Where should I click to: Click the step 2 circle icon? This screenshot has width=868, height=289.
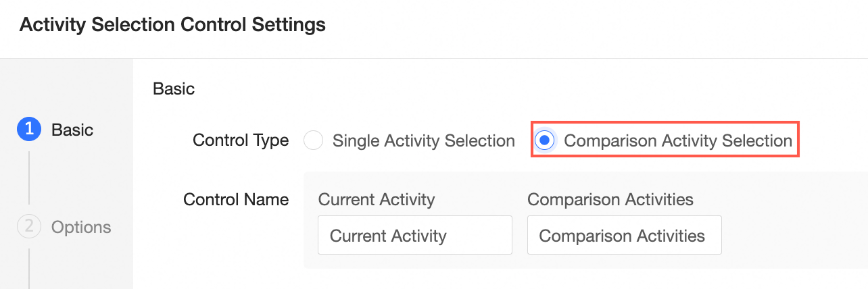[29, 227]
